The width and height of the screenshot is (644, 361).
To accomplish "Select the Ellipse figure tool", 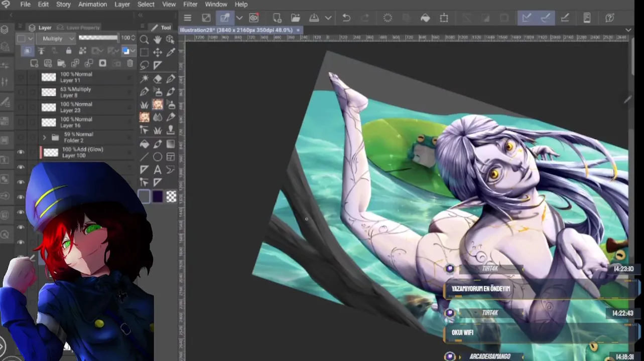I will point(158,157).
